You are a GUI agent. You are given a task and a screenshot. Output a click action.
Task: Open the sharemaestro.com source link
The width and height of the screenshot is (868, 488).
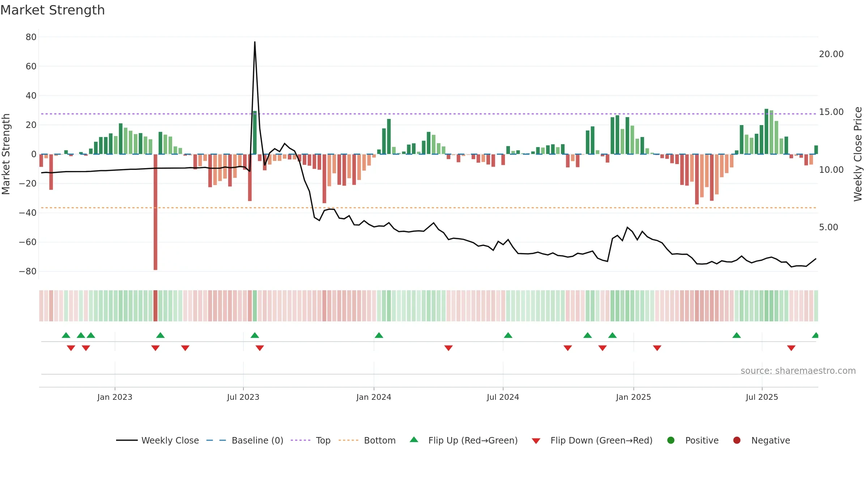tap(798, 371)
